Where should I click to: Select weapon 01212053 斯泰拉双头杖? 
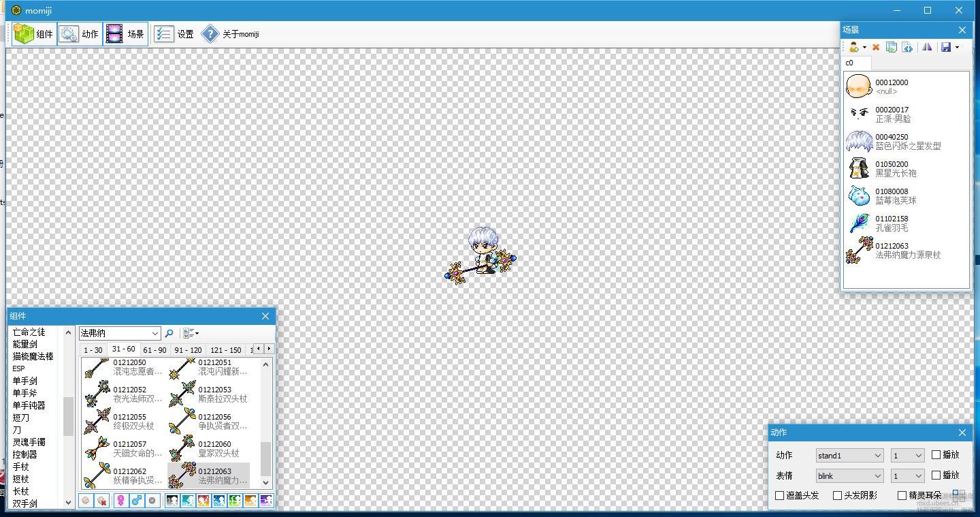coord(209,394)
